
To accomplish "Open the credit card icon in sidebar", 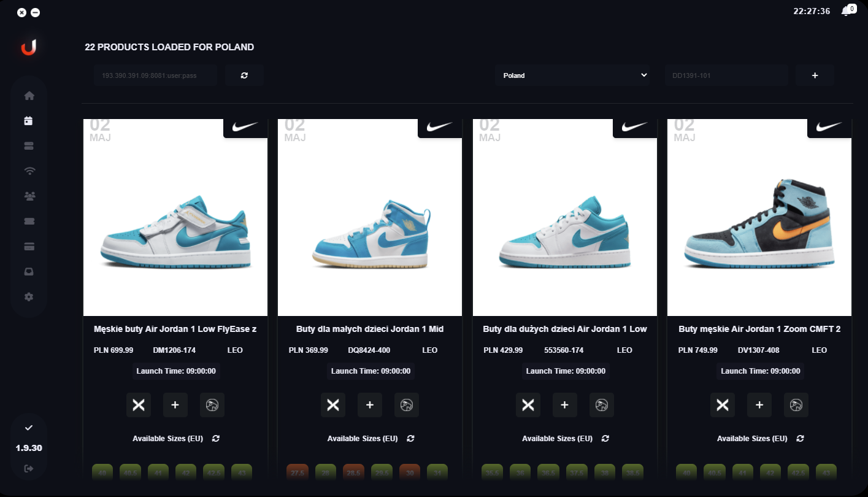I will [29, 247].
